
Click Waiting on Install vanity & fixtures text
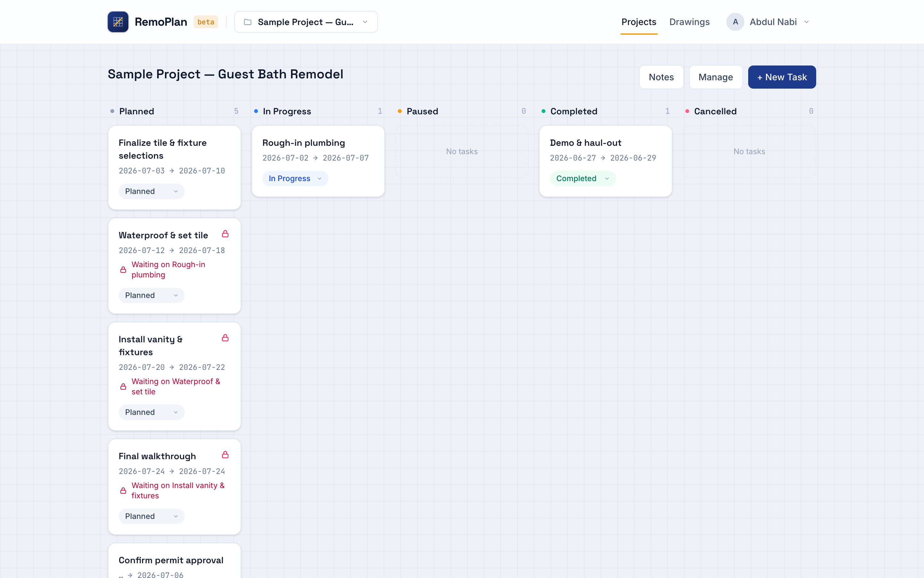178,491
